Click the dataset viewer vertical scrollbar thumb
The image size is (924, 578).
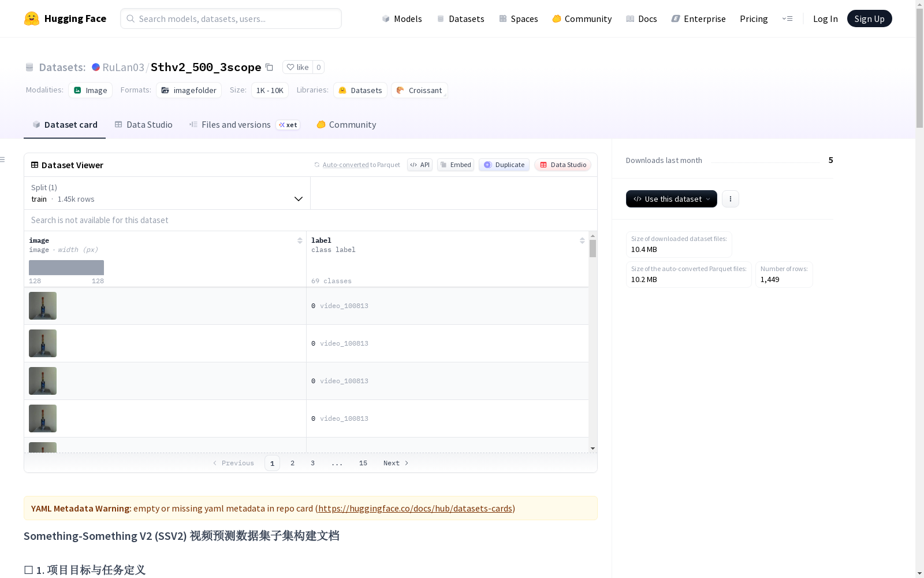(x=593, y=249)
